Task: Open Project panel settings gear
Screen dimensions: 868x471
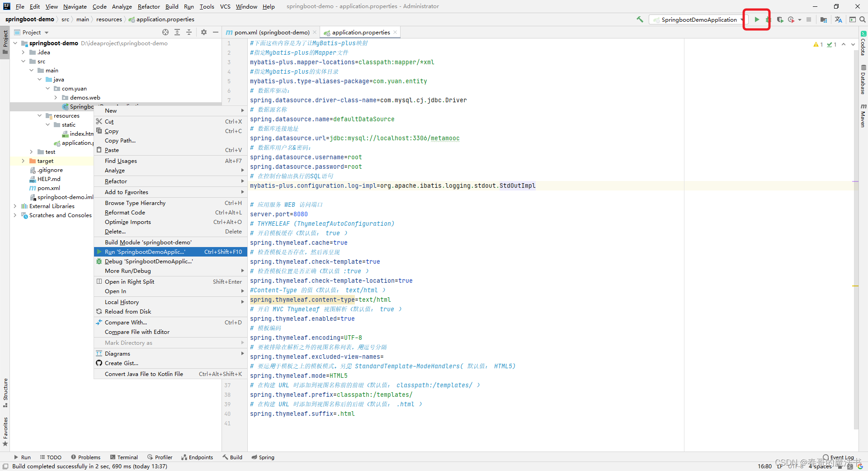Action: click(x=204, y=32)
